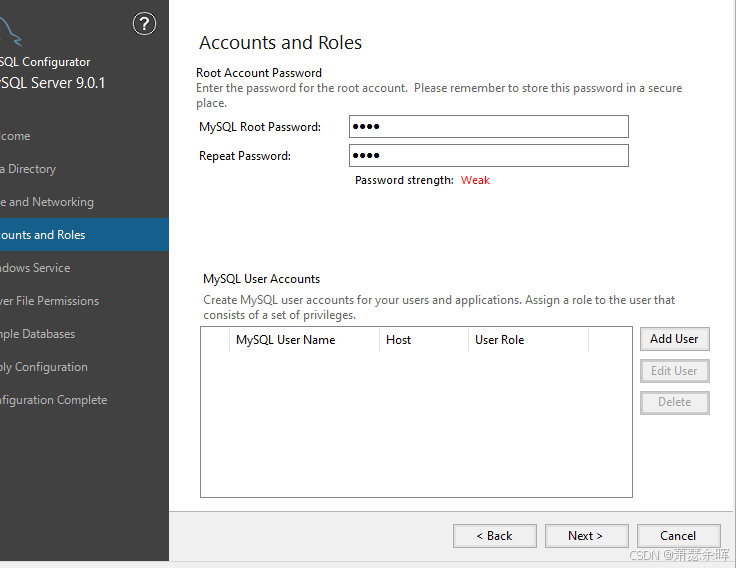Go Back to the previous step
This screenshot has height=568, width=740.
pos(494,536)
